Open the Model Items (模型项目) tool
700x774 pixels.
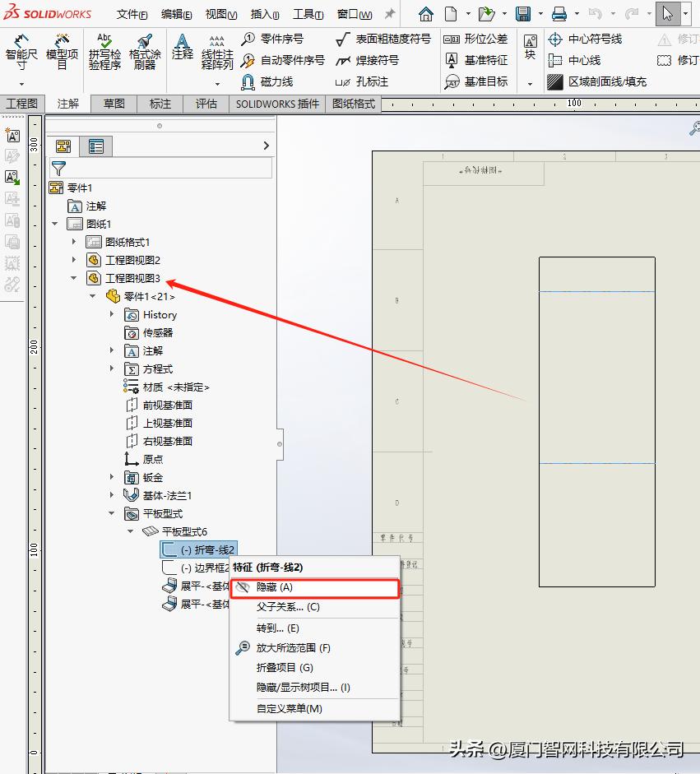tap(62, 53)
